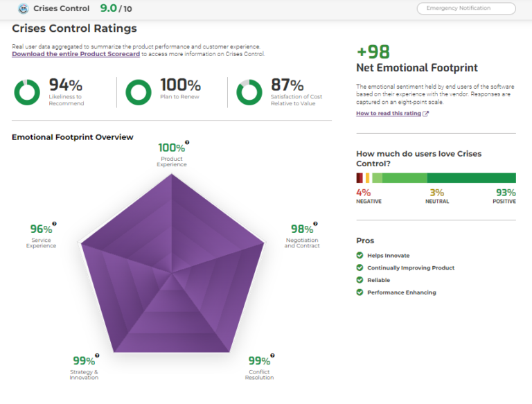Click help icon beside Product Experience 100%

[x=187, y=142]
